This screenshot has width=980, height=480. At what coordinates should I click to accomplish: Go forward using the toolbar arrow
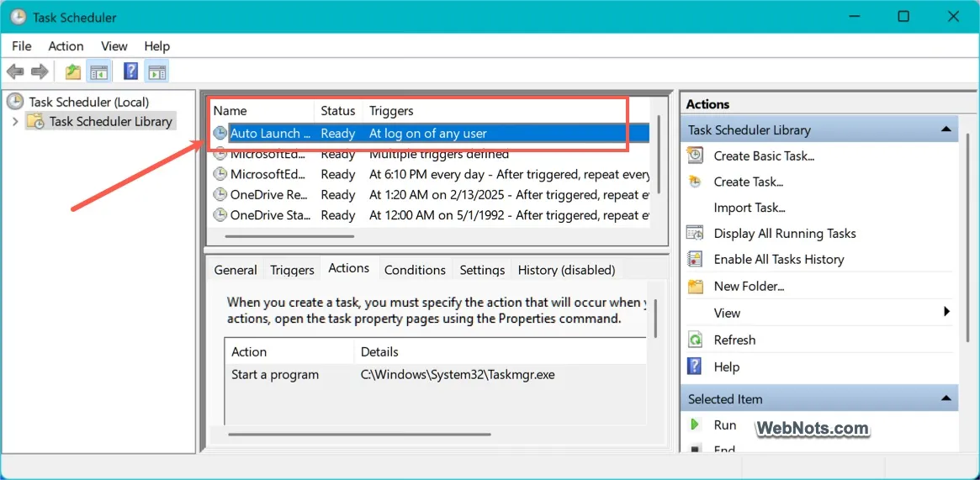tap(40, 71)
